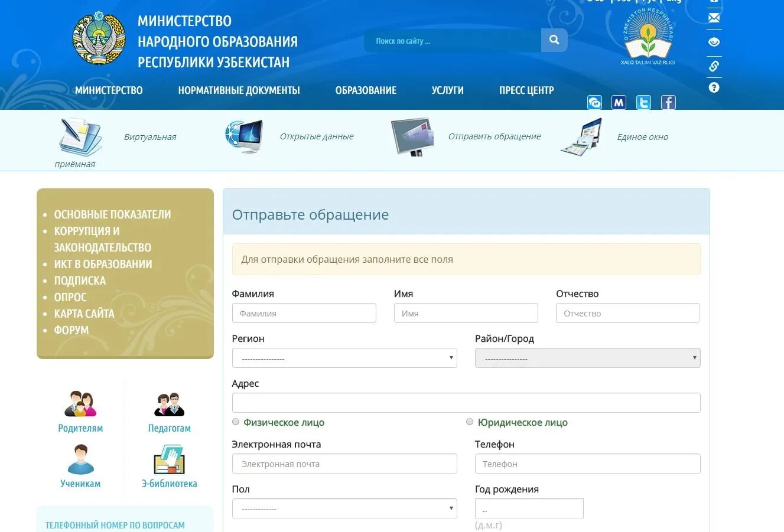Open the УСЛУГИ menu
This screenshot has height=532, width=784.
point(447,90)
